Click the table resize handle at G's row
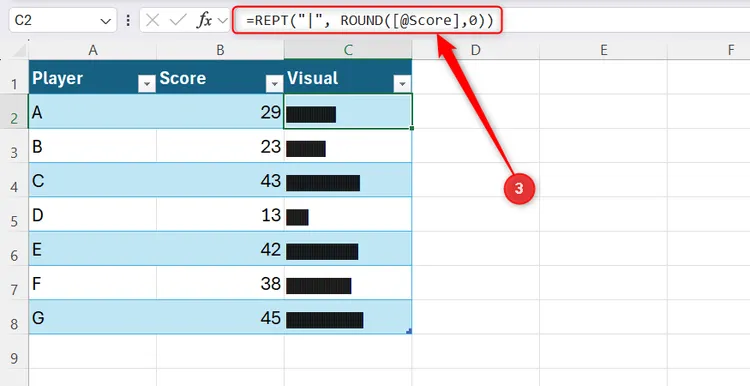Screen dimensions: 750x386 (409, 331)
